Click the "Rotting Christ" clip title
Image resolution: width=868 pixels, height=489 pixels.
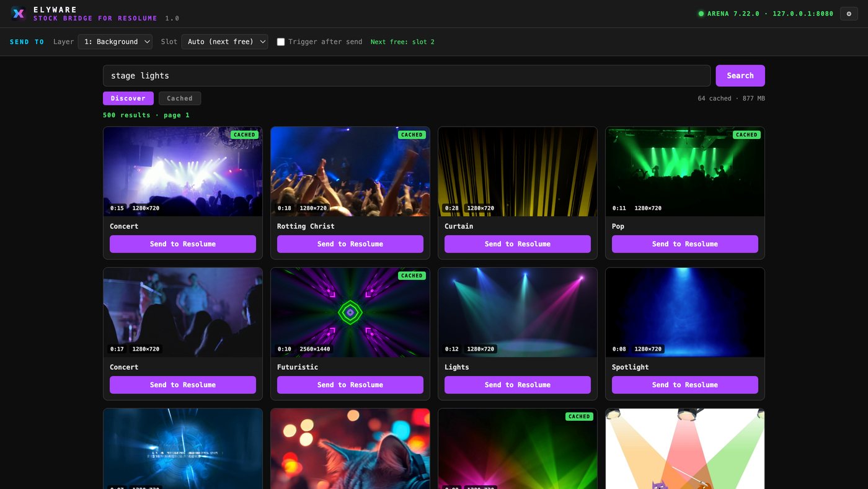point(306,226)
